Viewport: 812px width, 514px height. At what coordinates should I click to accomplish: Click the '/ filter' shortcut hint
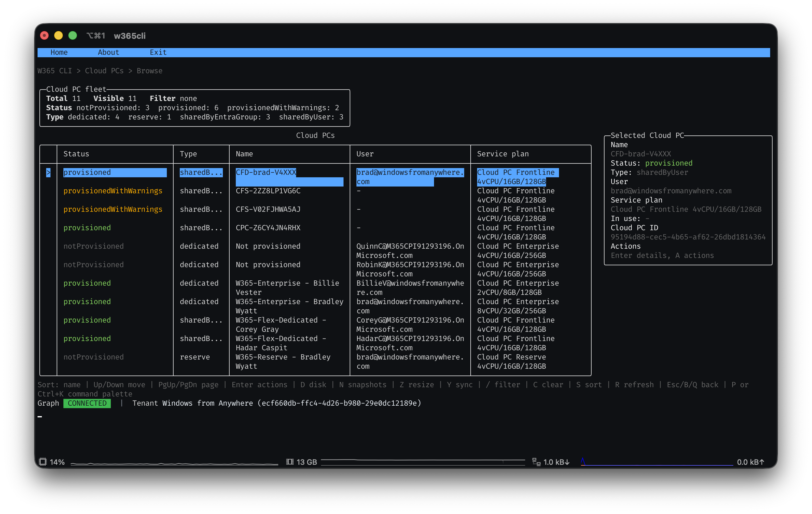503,385
